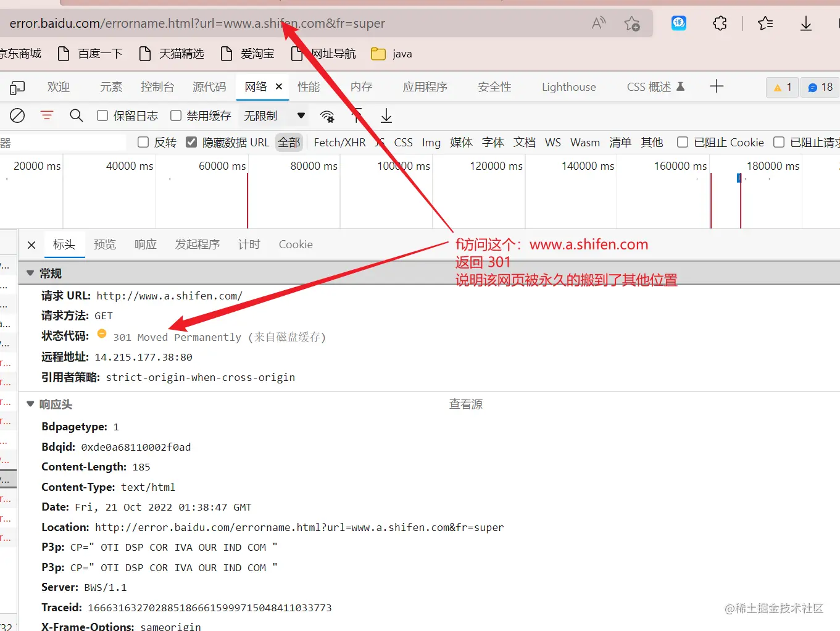The width and height of the screenshot is (840, 631).
Task: Click 查看源 link in response headers
Action: click(x=466, y=404)
